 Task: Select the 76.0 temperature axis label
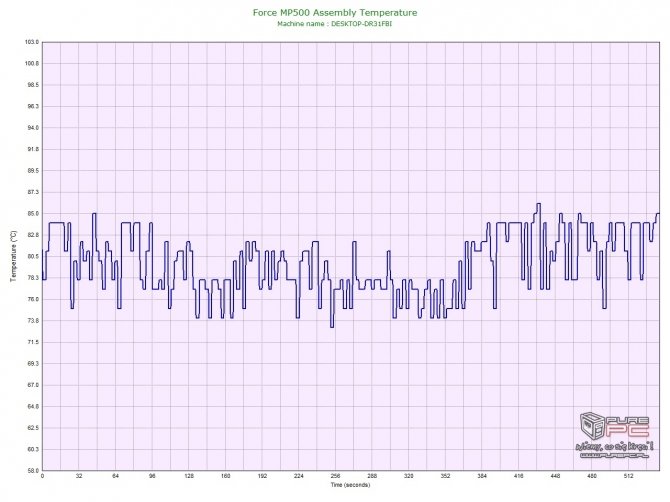(32, 299)
